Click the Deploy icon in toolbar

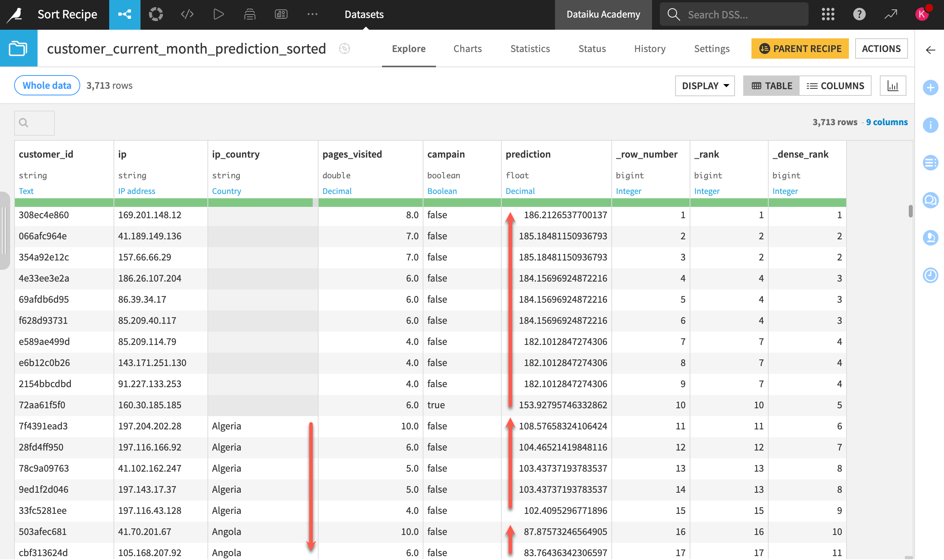click(x=250, y=15)
